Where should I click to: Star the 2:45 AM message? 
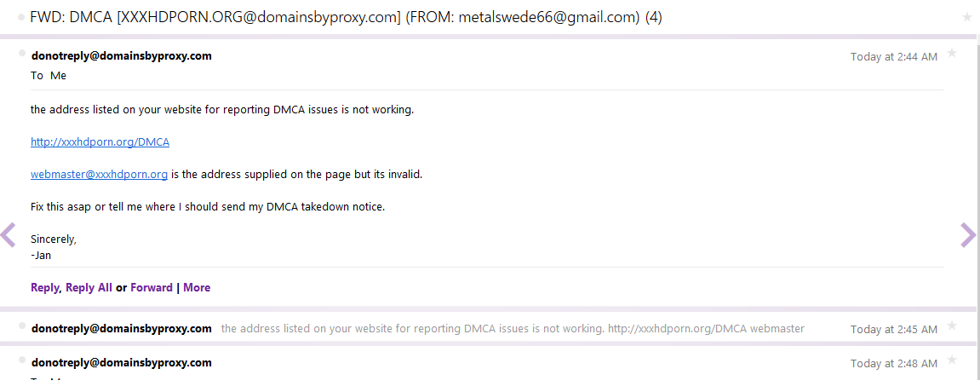pyautogui.click(x=952, y=326)
